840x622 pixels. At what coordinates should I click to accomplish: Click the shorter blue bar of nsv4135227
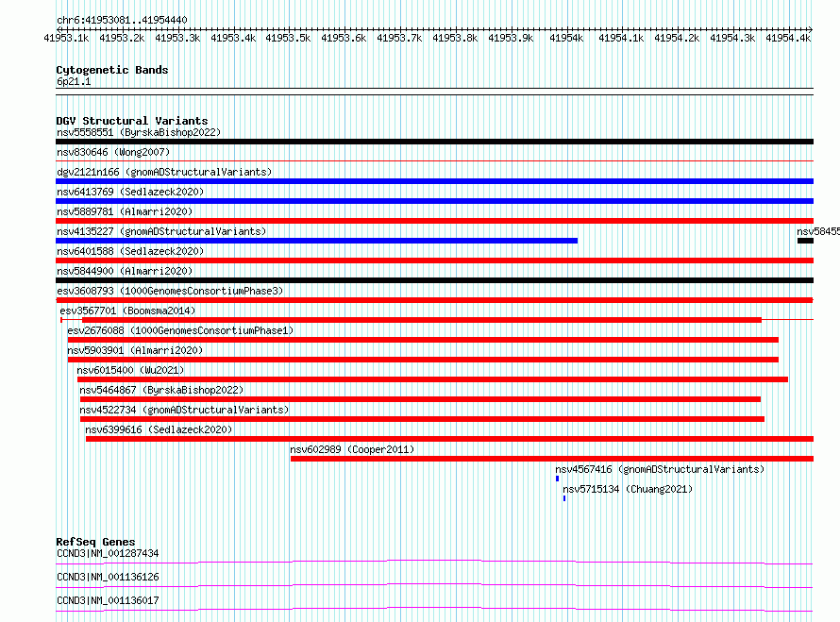coord(316,241)
